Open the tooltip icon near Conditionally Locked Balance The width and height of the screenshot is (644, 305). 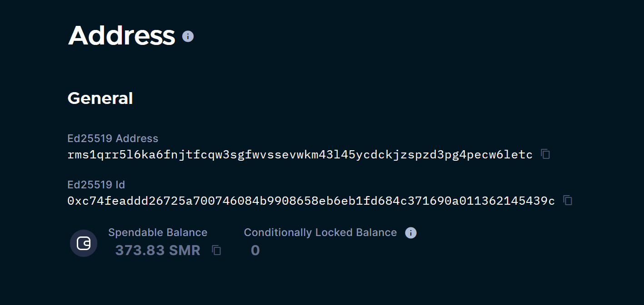pyautogui.click(x=410, y=233)
